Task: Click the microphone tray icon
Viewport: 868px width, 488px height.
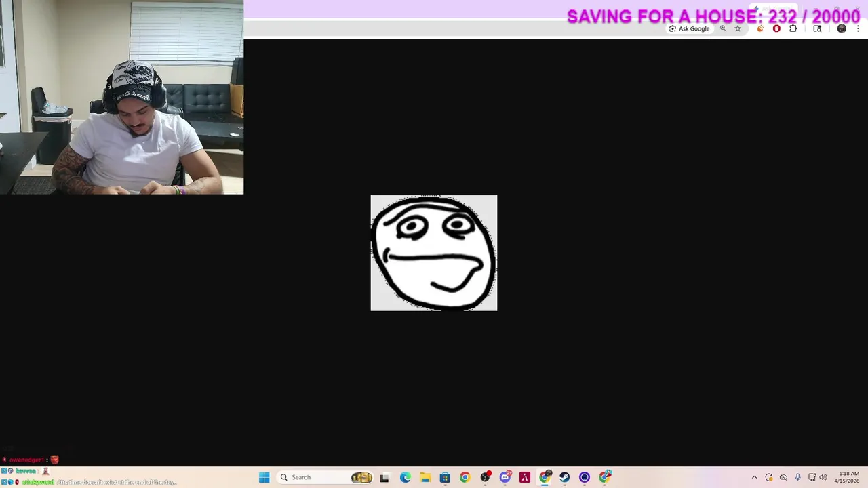Action: tap(797, 477)
